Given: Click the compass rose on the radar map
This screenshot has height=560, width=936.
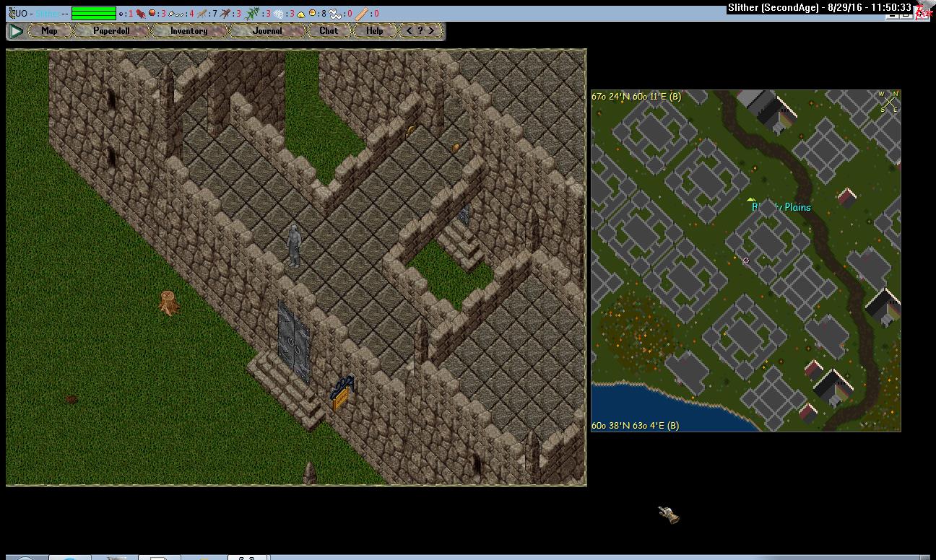Looking at the screenshot, I should point(888,102).
